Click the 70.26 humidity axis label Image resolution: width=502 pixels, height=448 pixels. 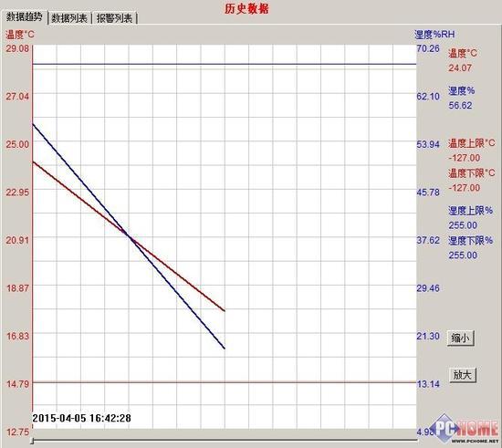click(x=428, y=48)
